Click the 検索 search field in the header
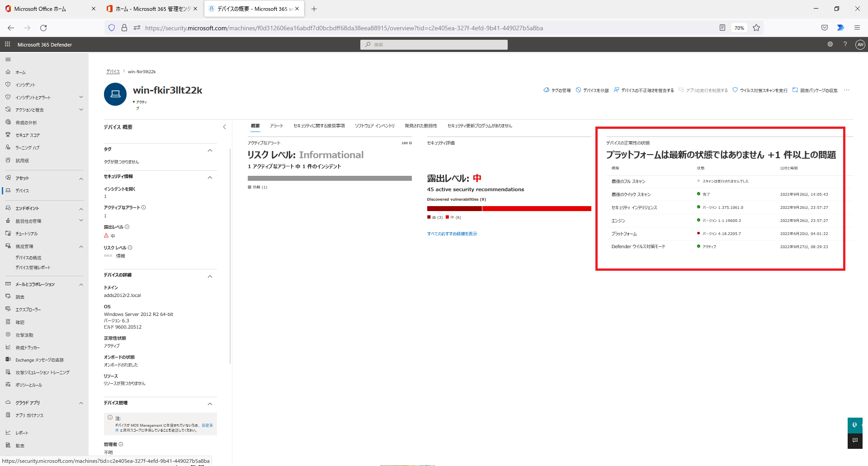 [x=434, y=44]
